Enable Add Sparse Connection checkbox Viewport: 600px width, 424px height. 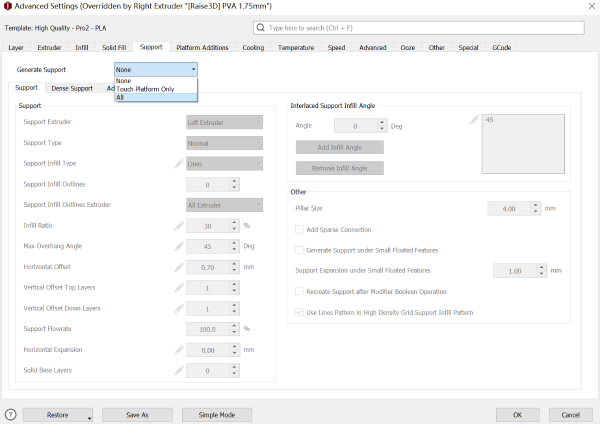[300, 229]
